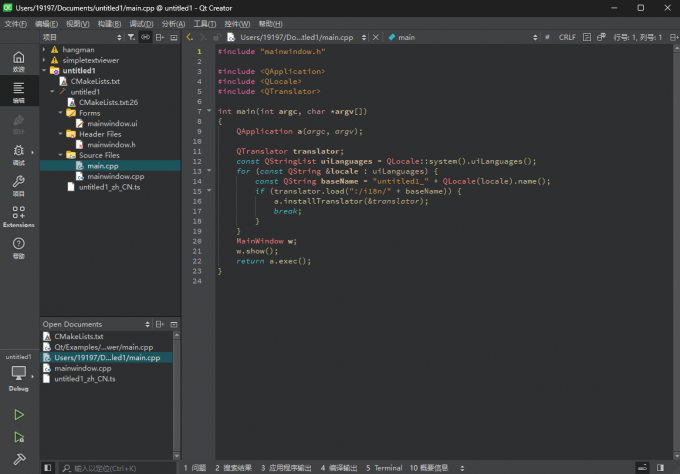Image resolution: width=680 pixels, height=474 pixels.
Task: Open the 构建(B) Build menu
Action: 111,23
